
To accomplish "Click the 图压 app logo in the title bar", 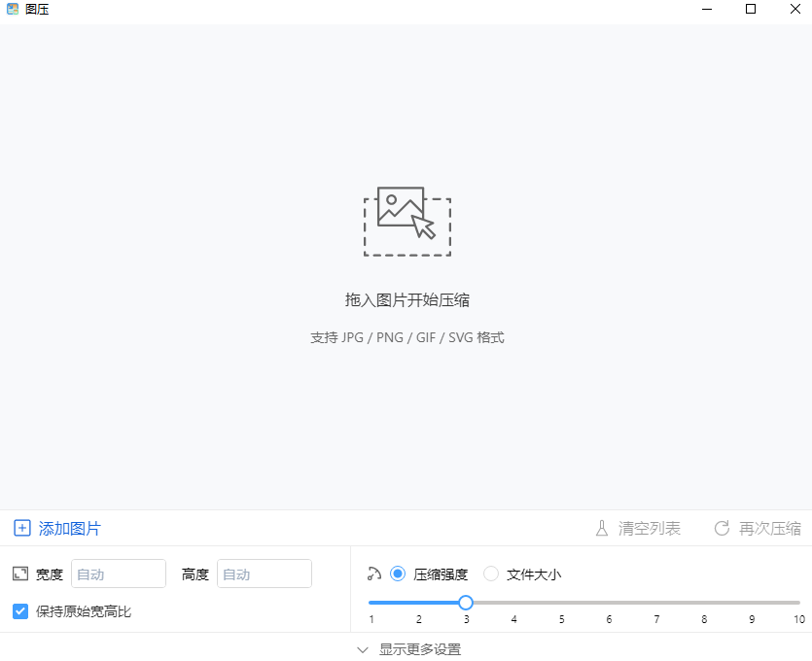I will pyautogui.click(x=14, y=10).
